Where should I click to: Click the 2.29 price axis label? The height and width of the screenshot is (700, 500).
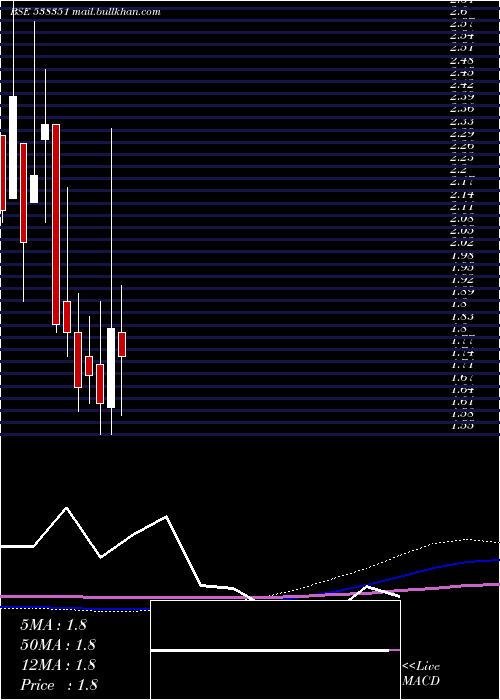pos(462,133)
